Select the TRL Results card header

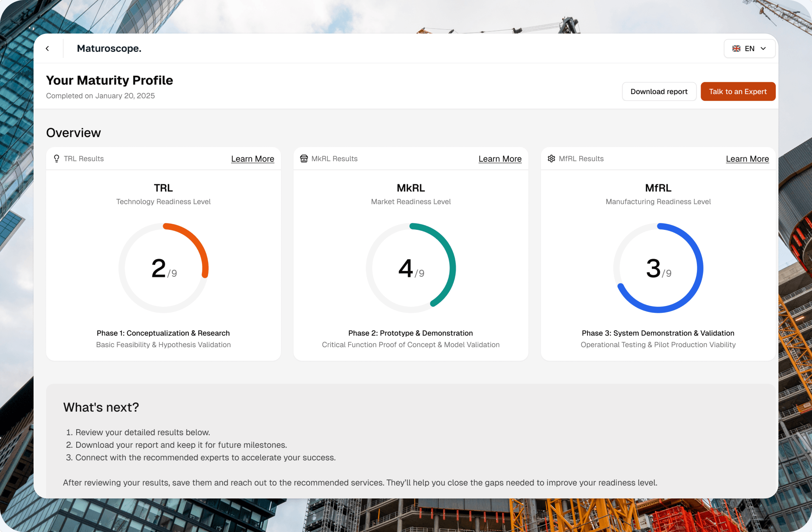click(164, 159)
